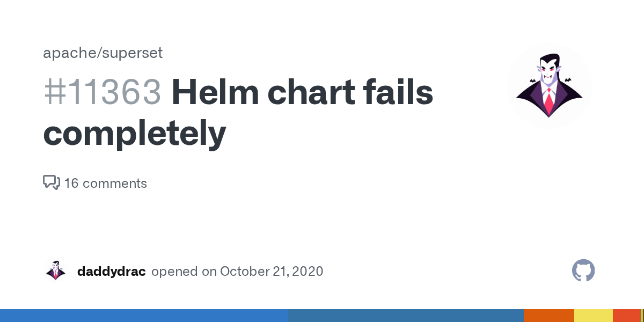This screenshot has width=644, height=322.
Task: Click the orange language bar segment
Action: coord(548,316)
